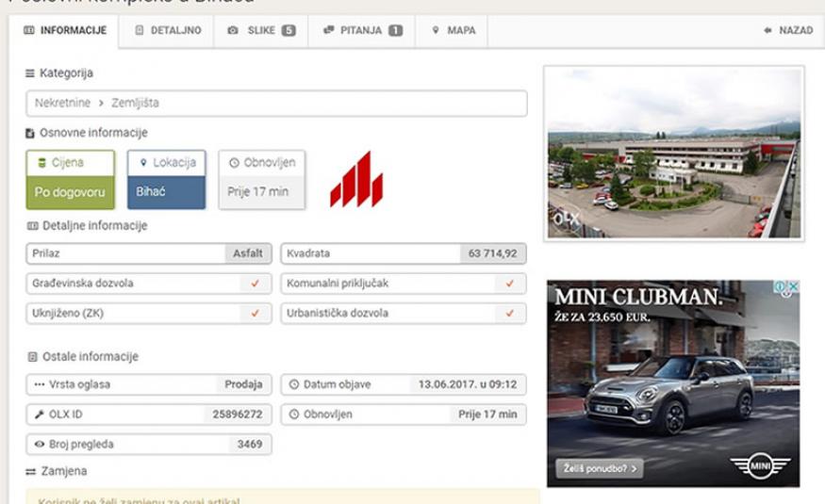Show the Mapa tab
Image resolution: width=825 pixels, height=504 pixels.
[x=454, y=30]
